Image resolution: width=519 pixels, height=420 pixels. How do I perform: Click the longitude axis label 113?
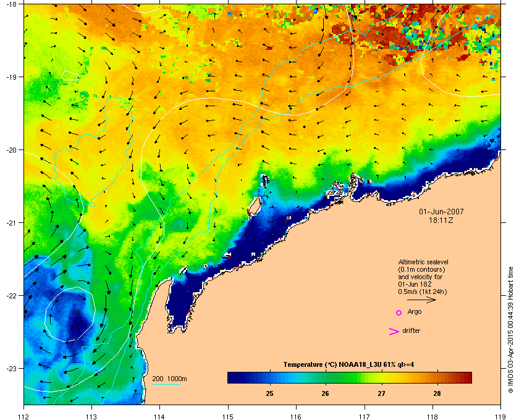pyautogui.click(x=91, y=416)
